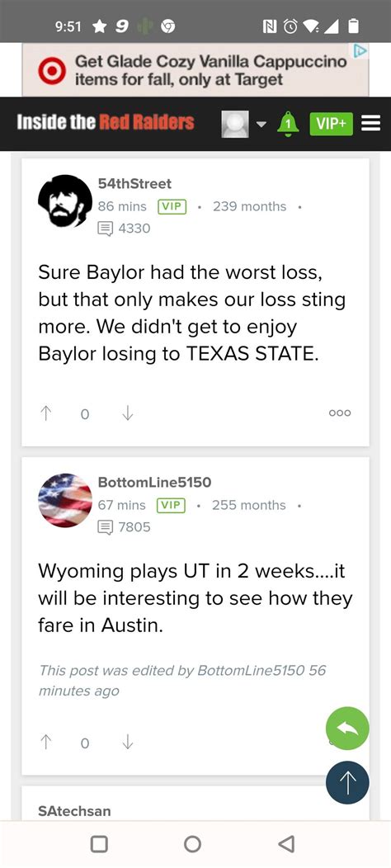Open the Target Glade ad banner
Viewport: 391px width, 868px height.
(195, 70)
